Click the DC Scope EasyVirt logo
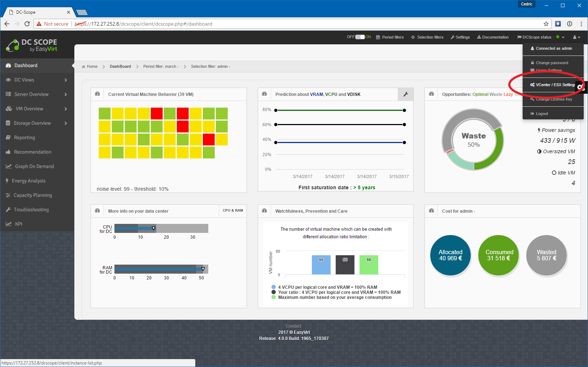This screenshot has width=588, height=367. (x=32, y=45)
